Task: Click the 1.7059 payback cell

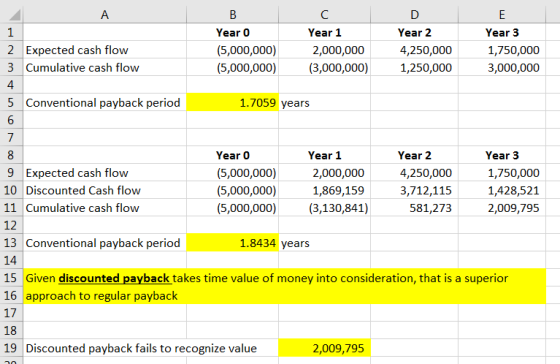Action: coord(232,103)
